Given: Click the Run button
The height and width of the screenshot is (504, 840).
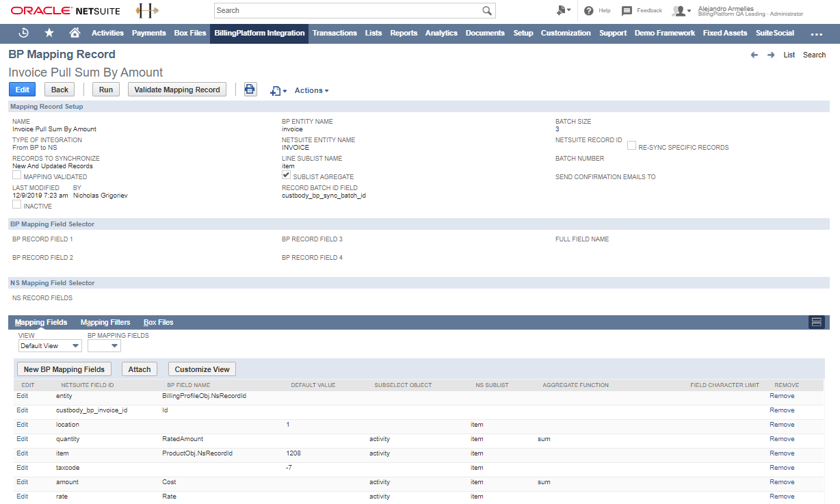Looking at the screenshot, I should 106,90.
